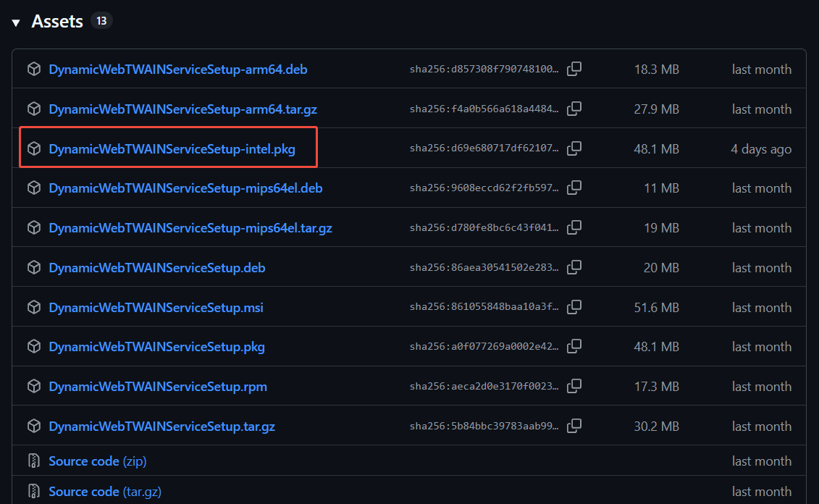Collapse the Assets section triangle
Viewport: 819px width, 504px height.
tap(16, 22)
